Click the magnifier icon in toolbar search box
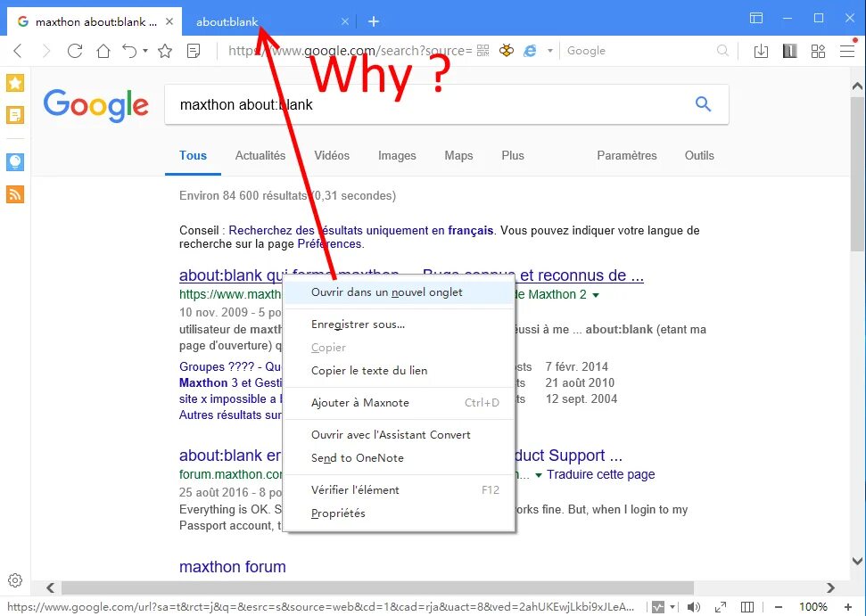 point(722,51)
